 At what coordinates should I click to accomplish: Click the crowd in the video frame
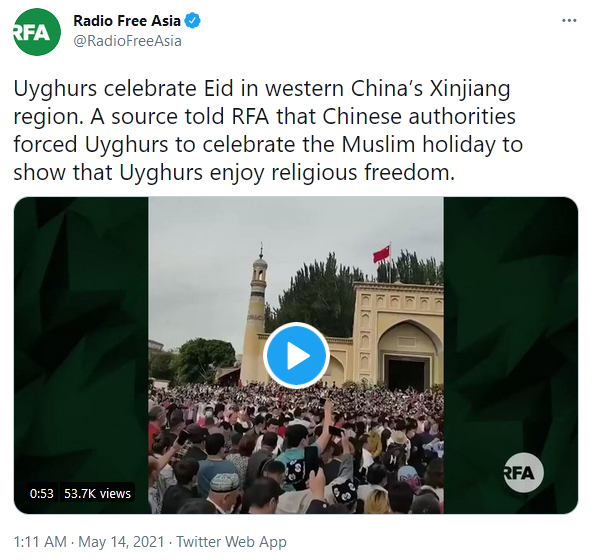[x=296, y=448]
